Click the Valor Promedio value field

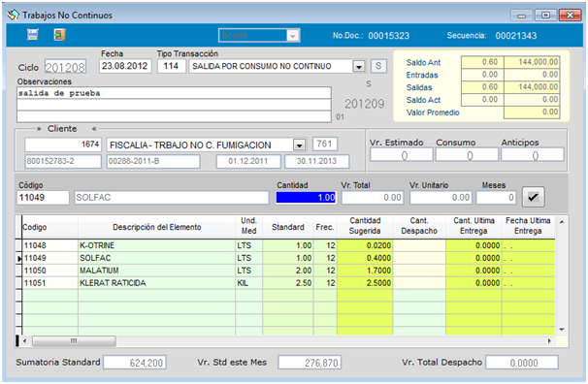tap(532, 112)
